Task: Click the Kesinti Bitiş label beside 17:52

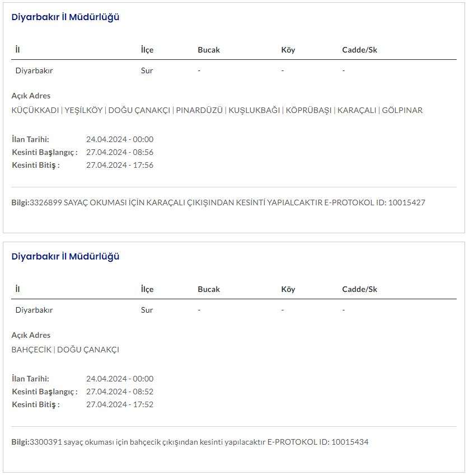Action: [x=36, y=404]
